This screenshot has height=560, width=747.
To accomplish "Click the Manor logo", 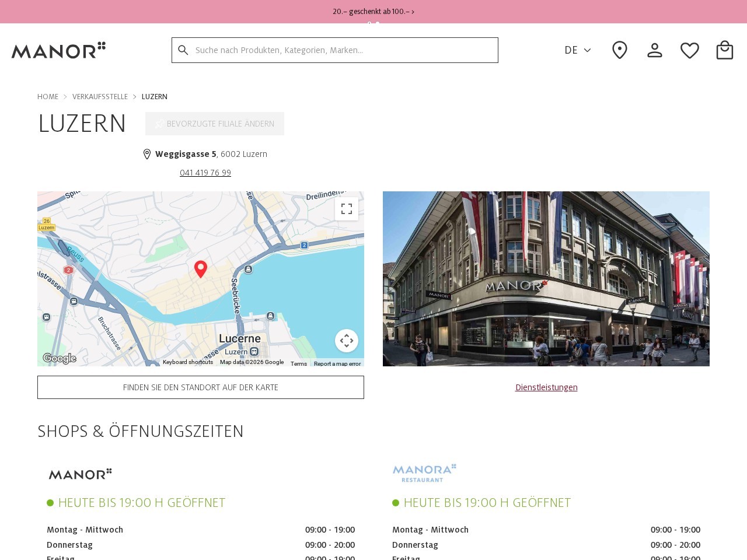I will (58, 51).
